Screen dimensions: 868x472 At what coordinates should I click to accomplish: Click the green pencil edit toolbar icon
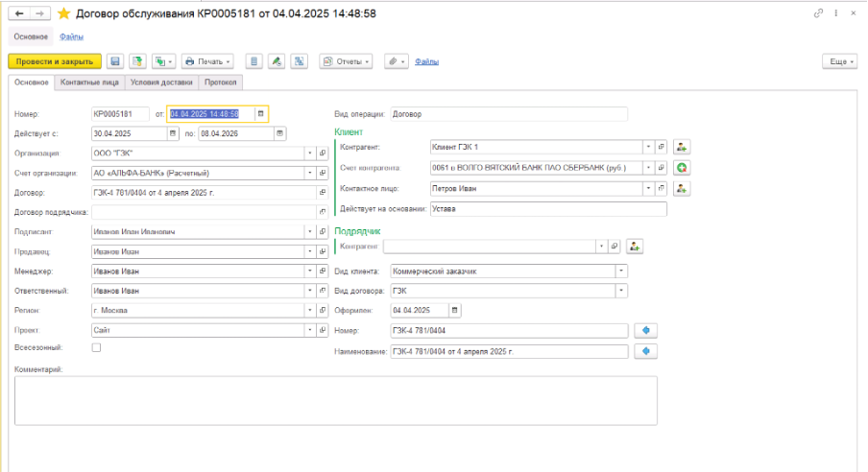point(277,61)
